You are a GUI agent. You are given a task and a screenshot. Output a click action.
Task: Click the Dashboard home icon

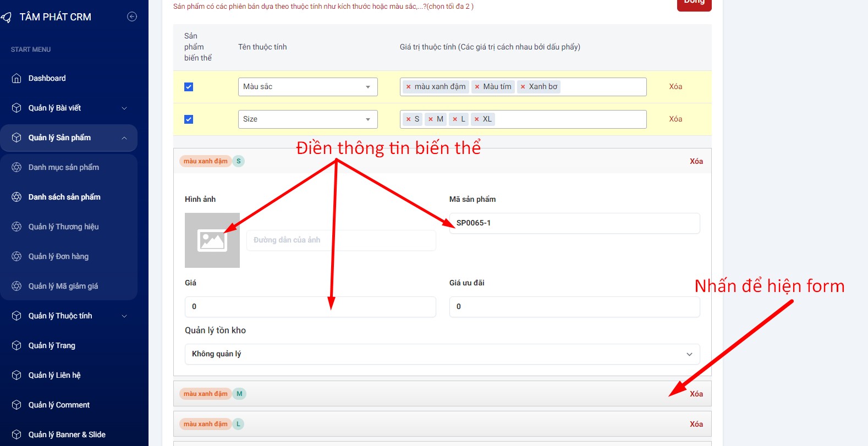(17, 78)
